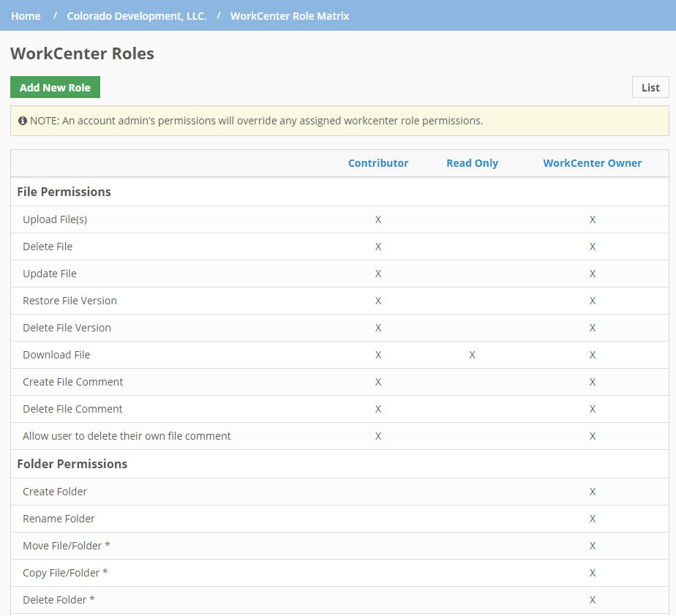
Task: Disable WorkCenter Owner's Delete File permission
Action: [x=593, y=246]
